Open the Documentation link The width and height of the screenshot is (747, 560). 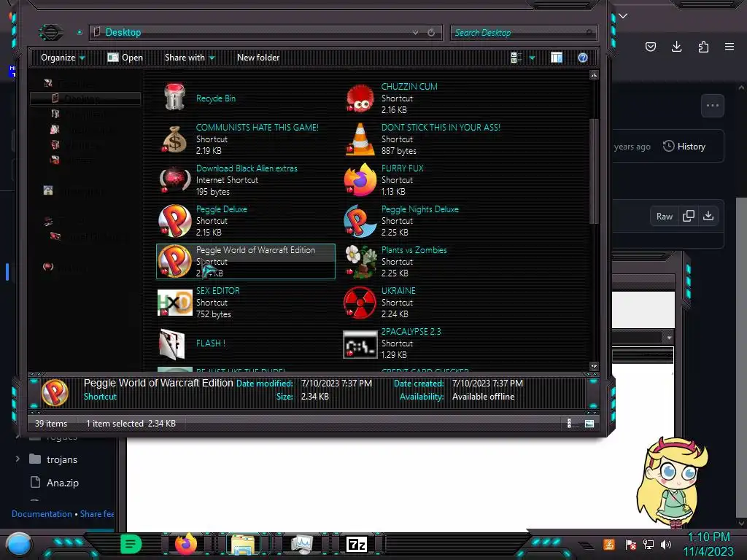pos(42,514)
